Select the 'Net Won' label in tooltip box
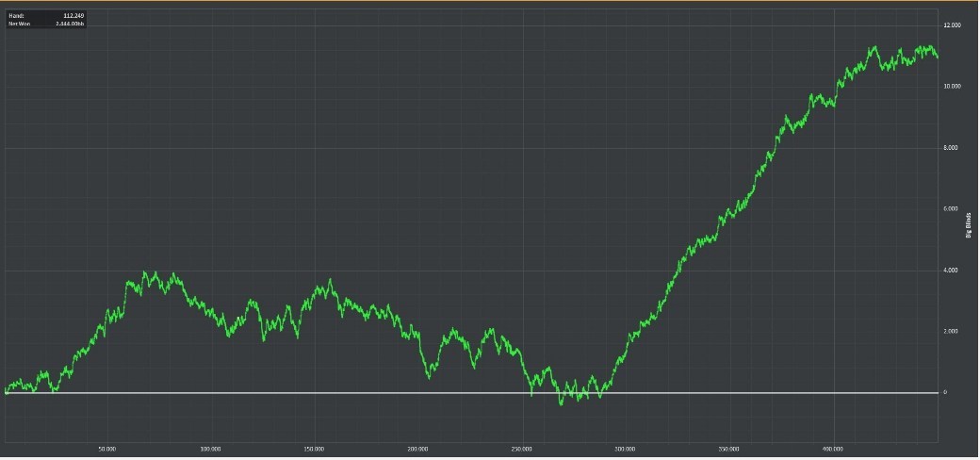The height and width of the screenshot is (460, 980). point(20,24)
